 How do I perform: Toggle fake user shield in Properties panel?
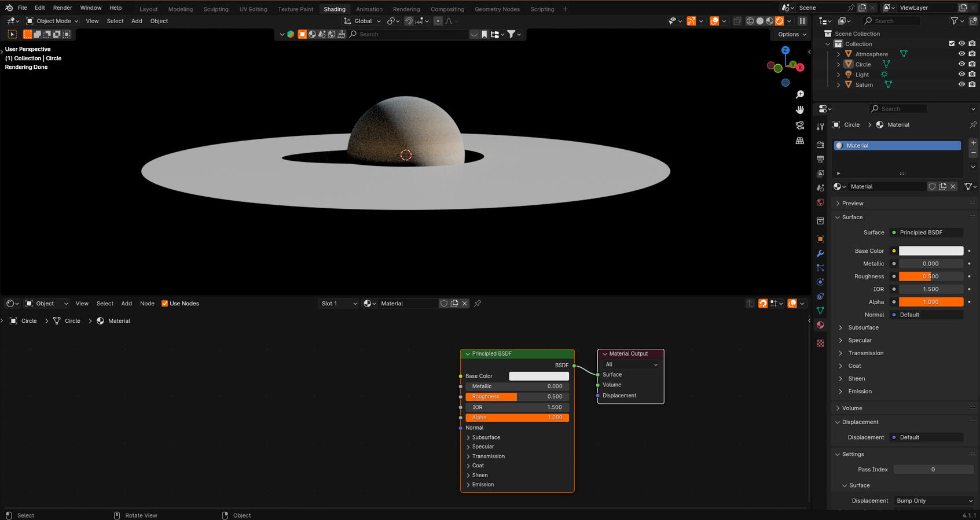[932, 186]
